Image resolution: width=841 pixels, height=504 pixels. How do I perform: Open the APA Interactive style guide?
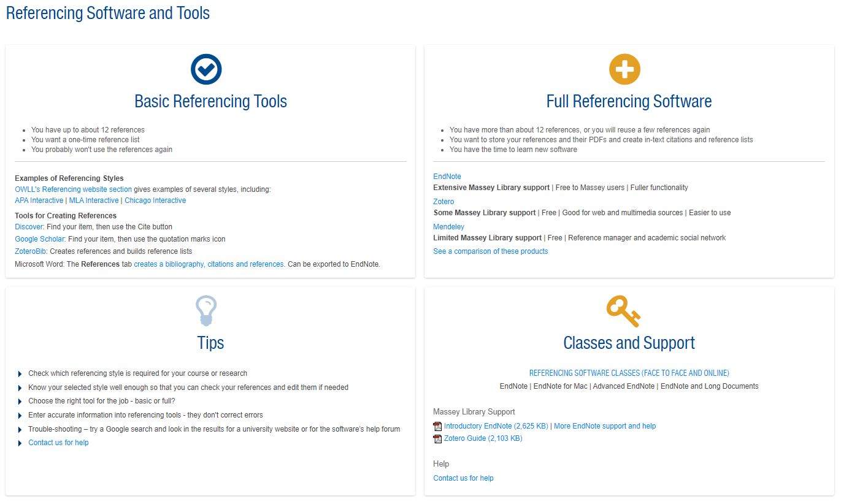point(39,200)
